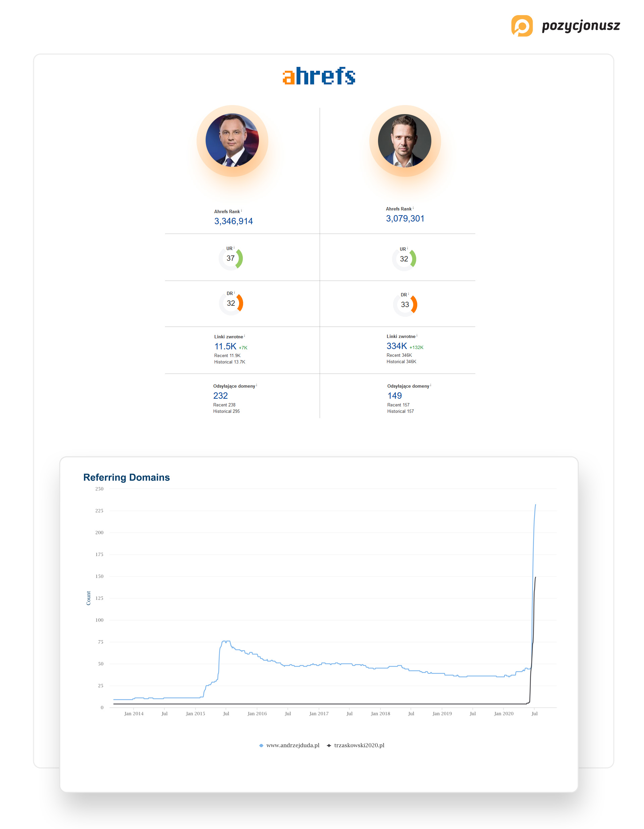The height and width of the screenshot is (829, 644).
Task: Toggle www.andrzejduda.pl legend series
Action: (289, 745)
